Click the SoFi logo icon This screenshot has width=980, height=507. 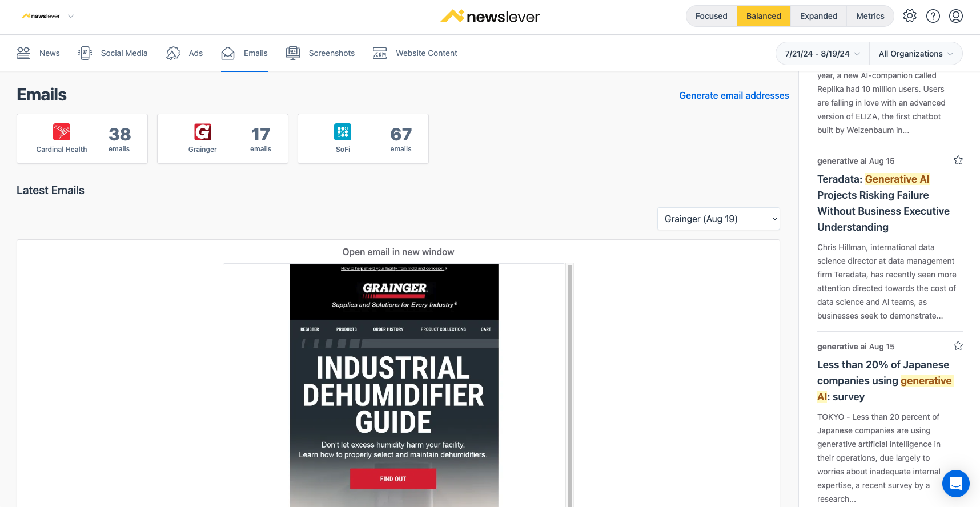(x=343, y=132)
